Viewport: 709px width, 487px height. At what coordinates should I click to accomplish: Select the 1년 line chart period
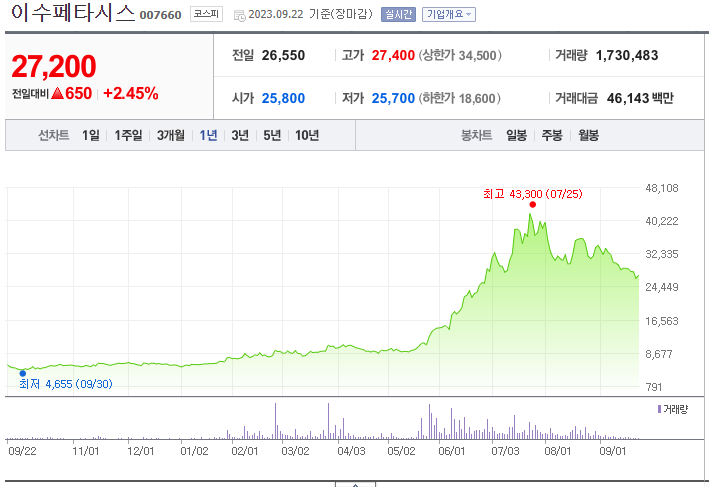(x=208, y=135)
